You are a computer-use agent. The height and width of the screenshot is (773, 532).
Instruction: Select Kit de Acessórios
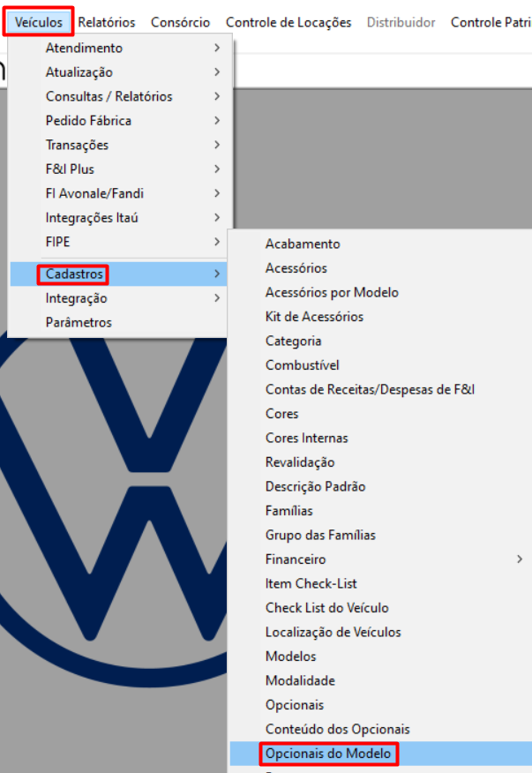[380, 316]
